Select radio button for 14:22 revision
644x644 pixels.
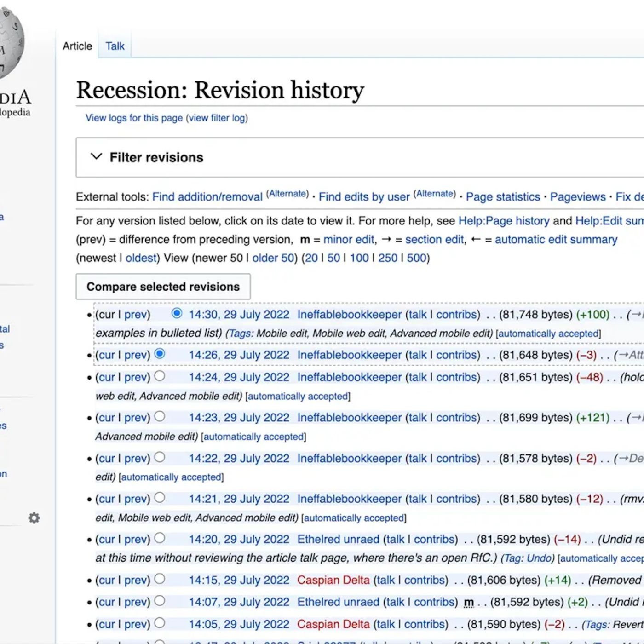point(160,457)
